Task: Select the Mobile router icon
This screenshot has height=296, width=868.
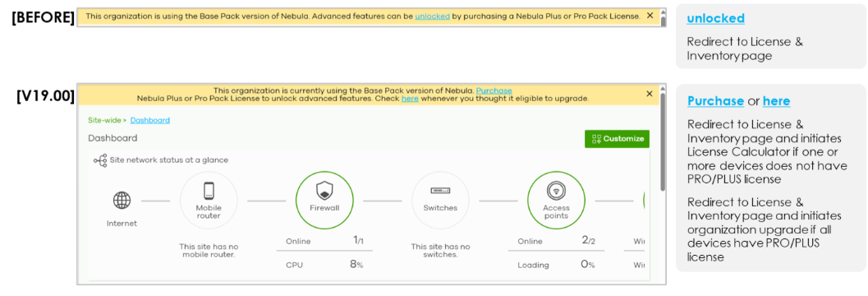Action: [209, 191]
